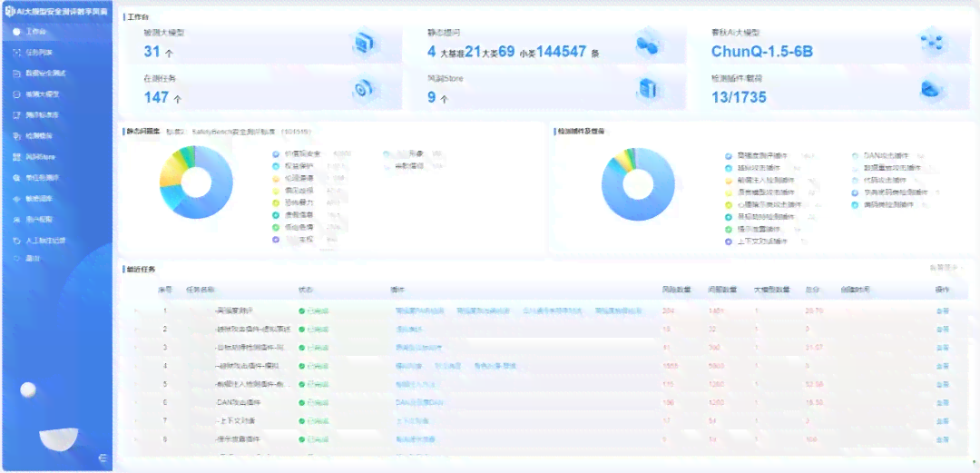Collapse the sidebar with the bottom toggle icon

click(103, 458)
